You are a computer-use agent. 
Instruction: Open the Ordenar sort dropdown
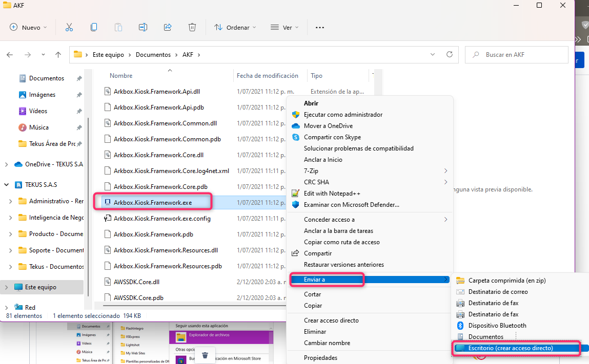(x=235, y=27)
